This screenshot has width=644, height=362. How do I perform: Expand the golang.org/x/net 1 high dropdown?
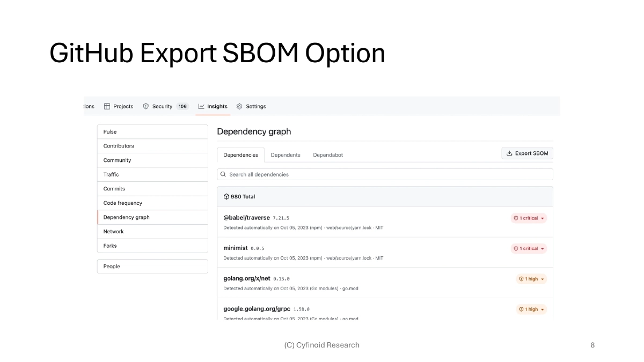[531, 279]
